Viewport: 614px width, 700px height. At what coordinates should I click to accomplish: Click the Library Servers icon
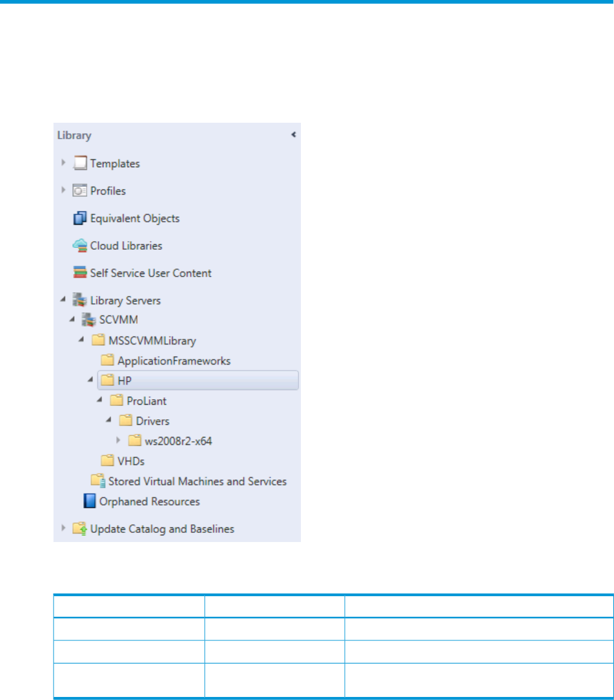click(x=80, y=300)
